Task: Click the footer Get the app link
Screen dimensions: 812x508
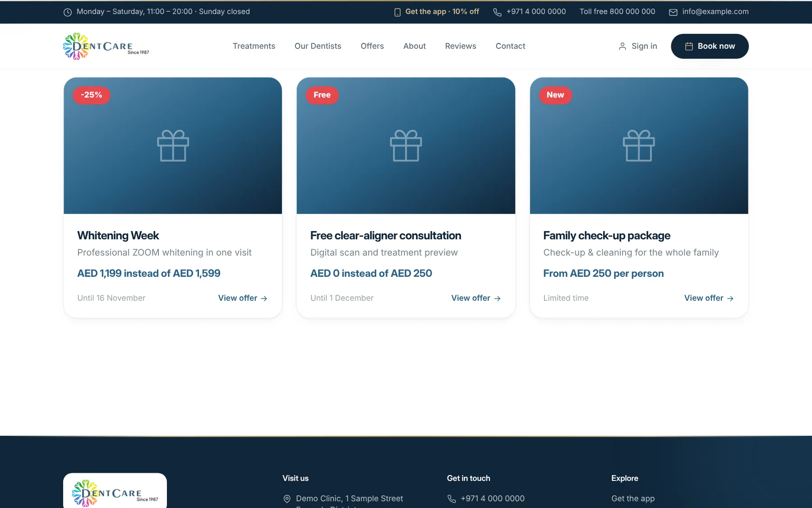Action: [633, 499]
